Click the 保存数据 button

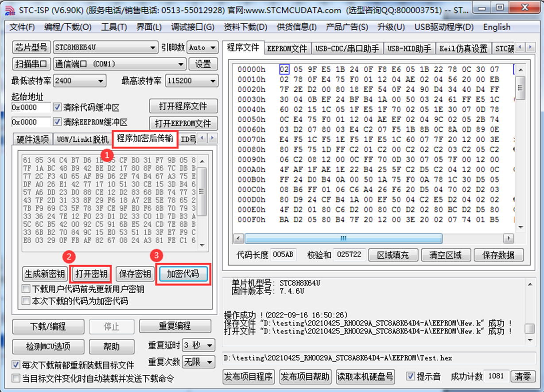click(x=498, y=255)
